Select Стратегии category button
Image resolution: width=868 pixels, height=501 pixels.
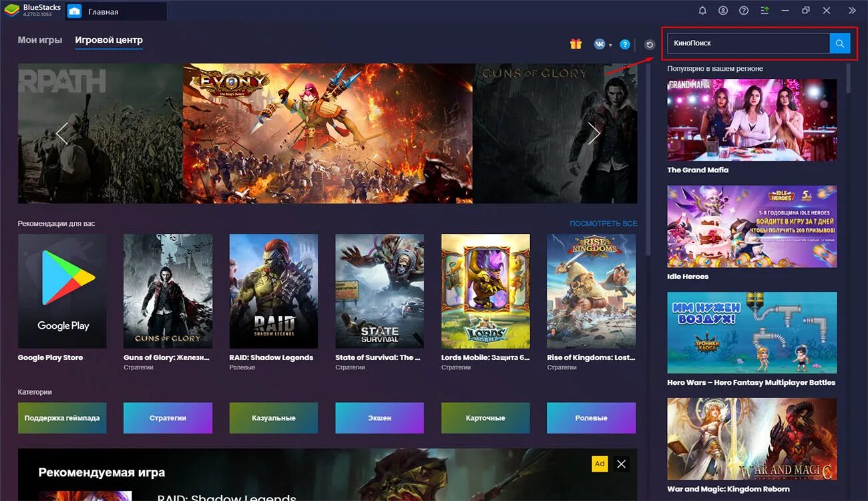(168, 418)
